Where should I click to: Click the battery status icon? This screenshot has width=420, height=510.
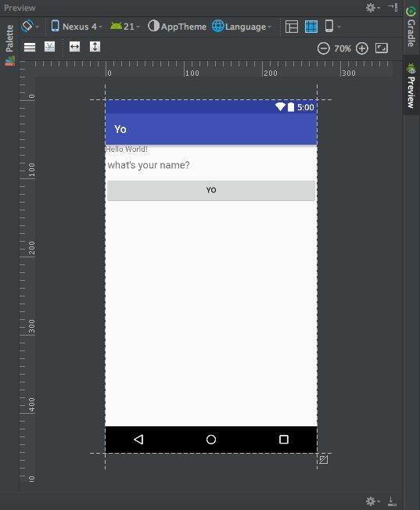291,107
